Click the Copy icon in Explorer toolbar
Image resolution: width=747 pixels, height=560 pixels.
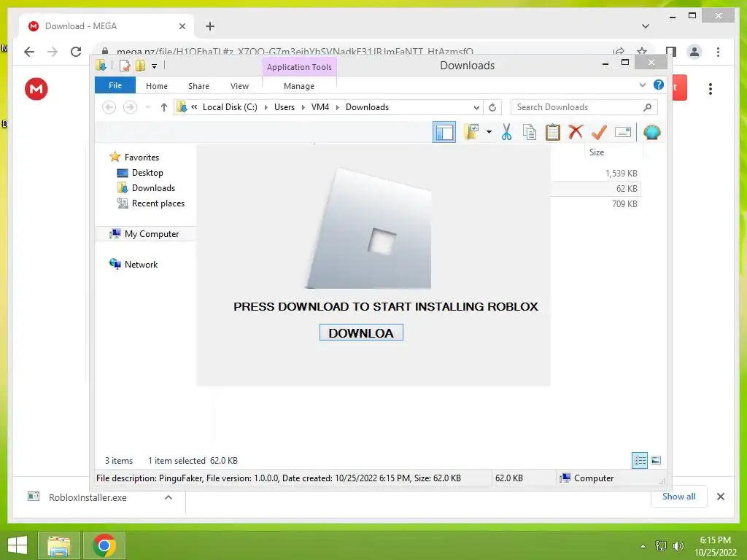pos(530,132)
